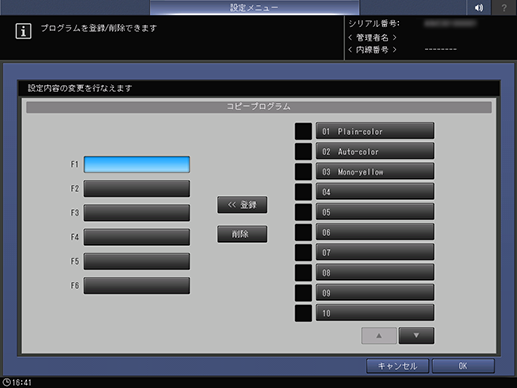Image resolution: width=517 pixels, height=388 pixels.
Task: Click the 削除 delete button
Action: (x=242, y=234)
